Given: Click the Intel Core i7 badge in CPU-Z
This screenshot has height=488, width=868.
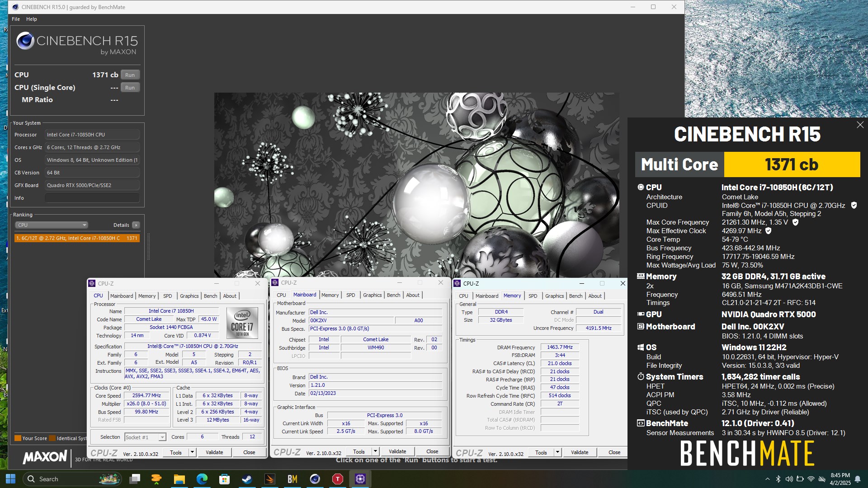Looking at the screenshot, I should [242, 323].
